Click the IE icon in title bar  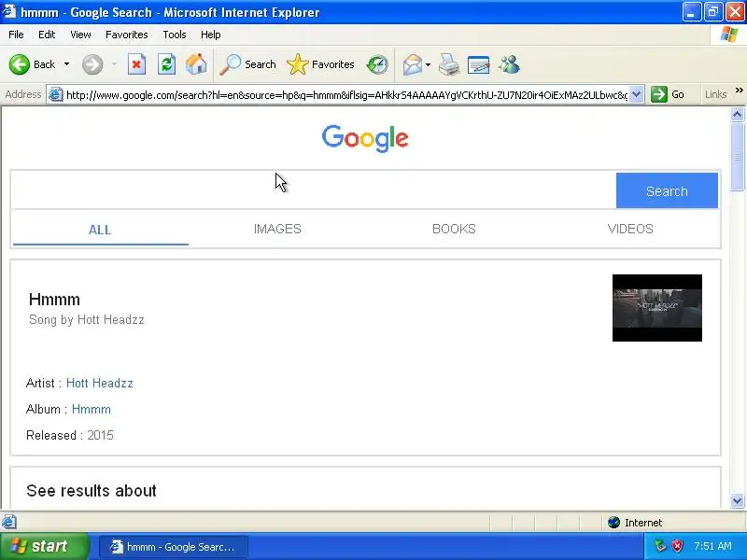9,11
